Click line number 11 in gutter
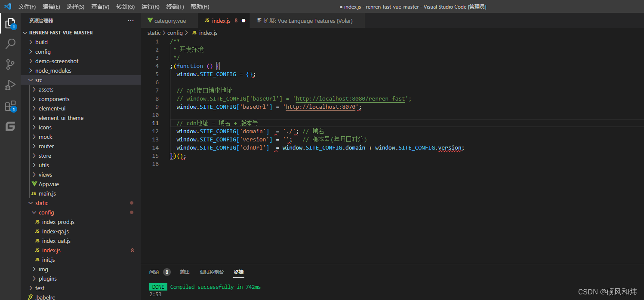The height and width of the screenshot is (300, 644). [155, 123]
